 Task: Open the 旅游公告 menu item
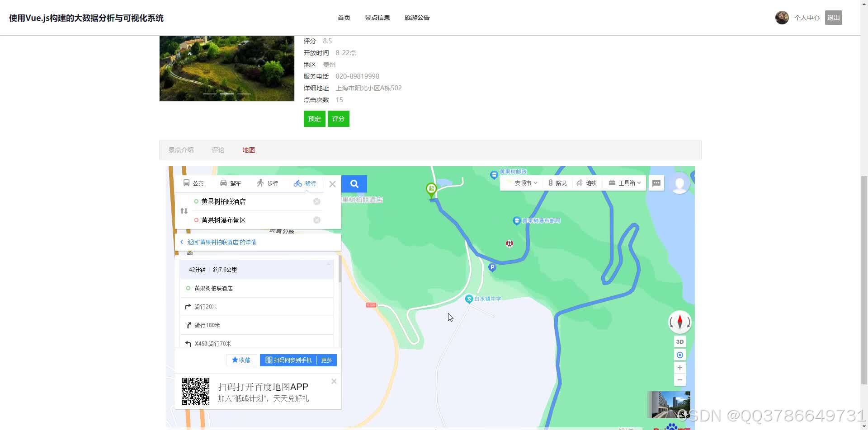417,18
